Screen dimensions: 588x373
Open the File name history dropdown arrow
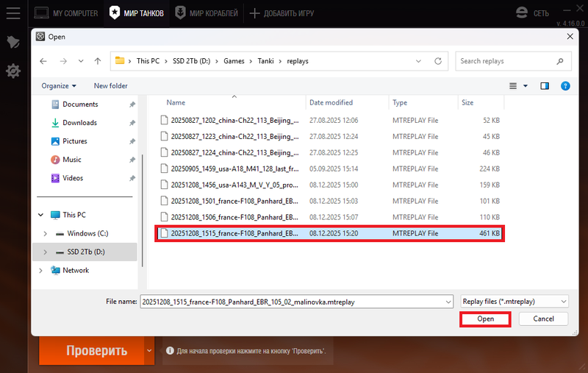(448, 302)
